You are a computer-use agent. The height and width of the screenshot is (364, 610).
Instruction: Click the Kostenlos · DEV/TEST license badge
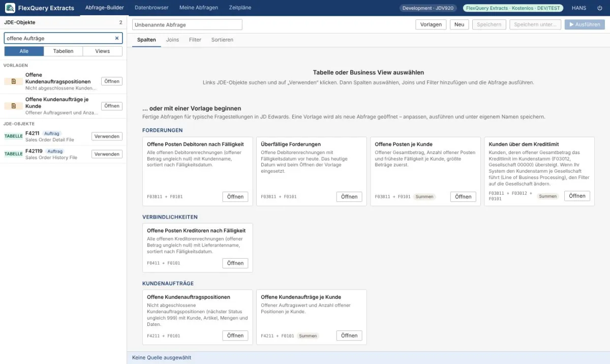[x=513, y=8]
